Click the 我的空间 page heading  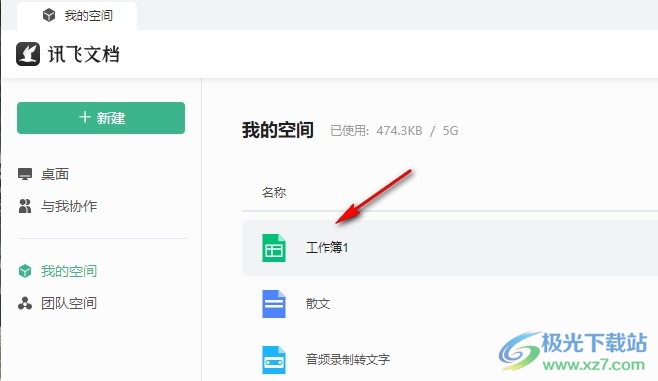coord(277,130)
